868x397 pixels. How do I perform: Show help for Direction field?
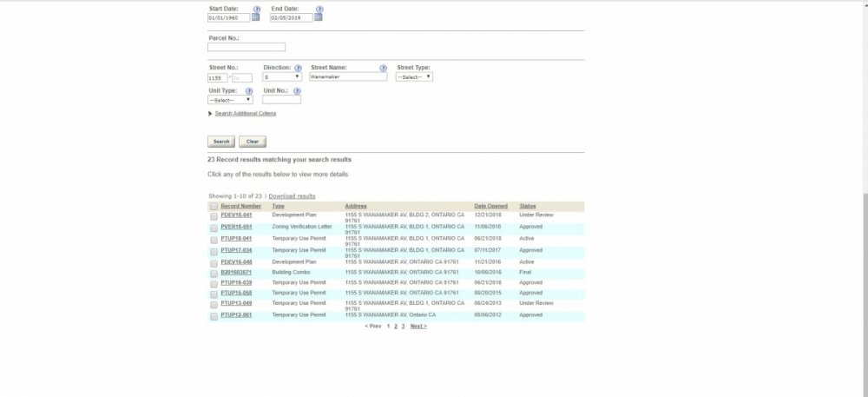coord(298,68)
